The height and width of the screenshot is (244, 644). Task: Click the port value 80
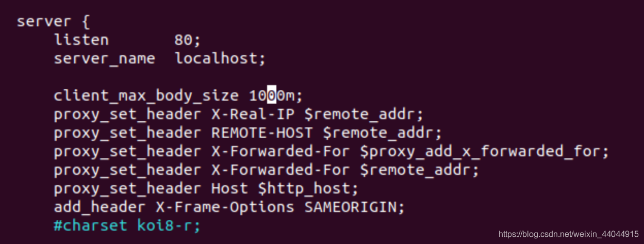click(x=185, y=40)
